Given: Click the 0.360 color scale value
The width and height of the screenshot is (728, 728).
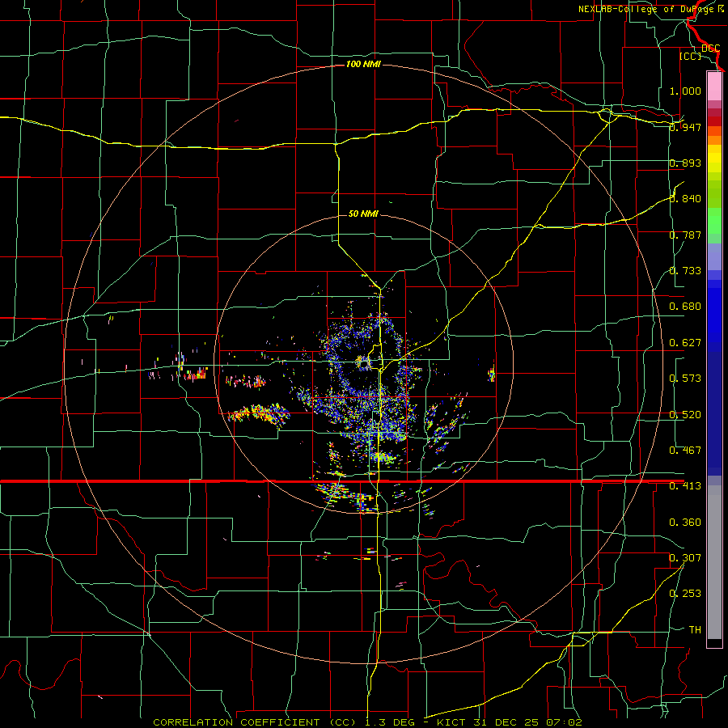Looking at the screenshot, I should [685, 523].
